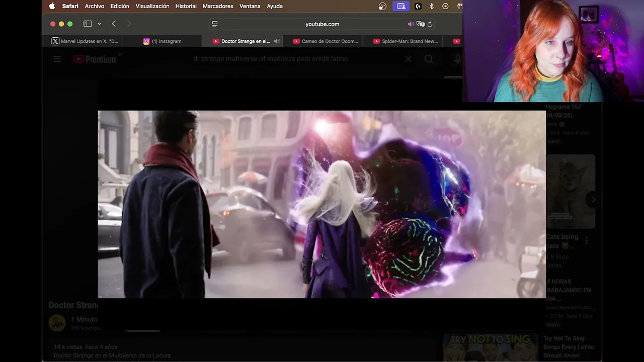Open the Historial menu

pos(186,6)
